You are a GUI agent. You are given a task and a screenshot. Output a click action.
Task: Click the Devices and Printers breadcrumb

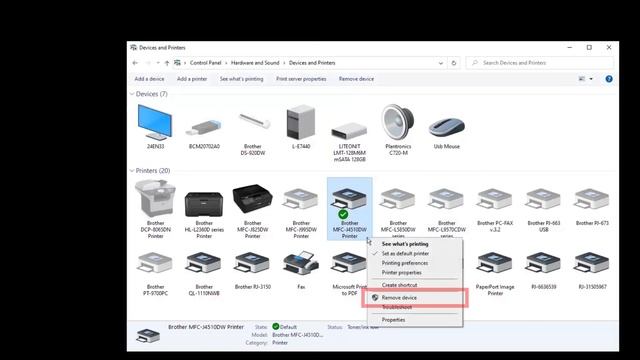pos(312,63)
